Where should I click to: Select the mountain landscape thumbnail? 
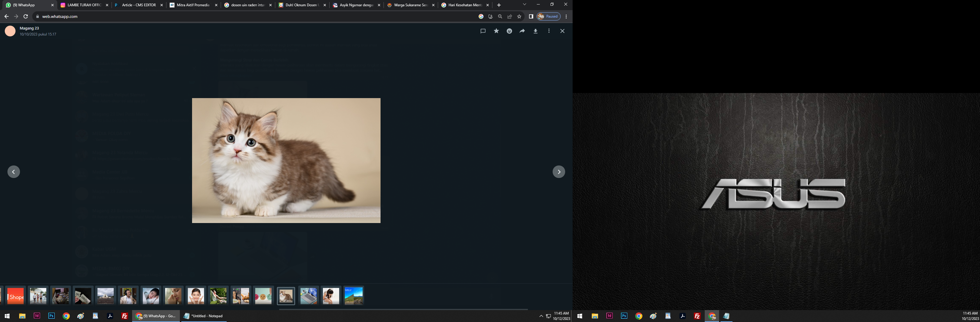coord(353,296)
